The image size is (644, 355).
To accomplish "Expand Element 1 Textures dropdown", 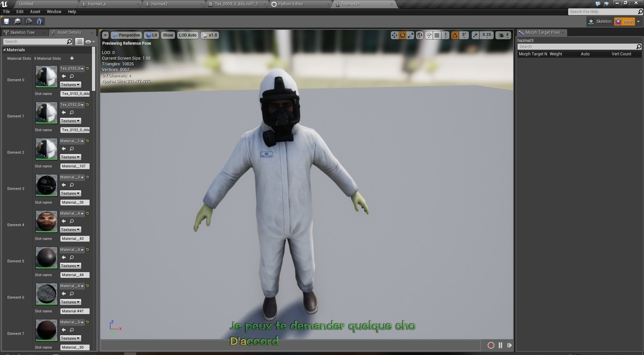I will point(70,121).
